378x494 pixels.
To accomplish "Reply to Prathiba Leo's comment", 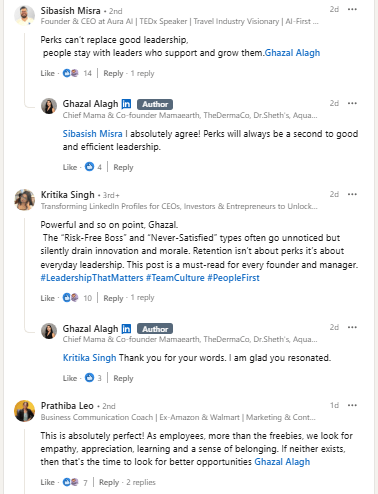I will [109, 482].
